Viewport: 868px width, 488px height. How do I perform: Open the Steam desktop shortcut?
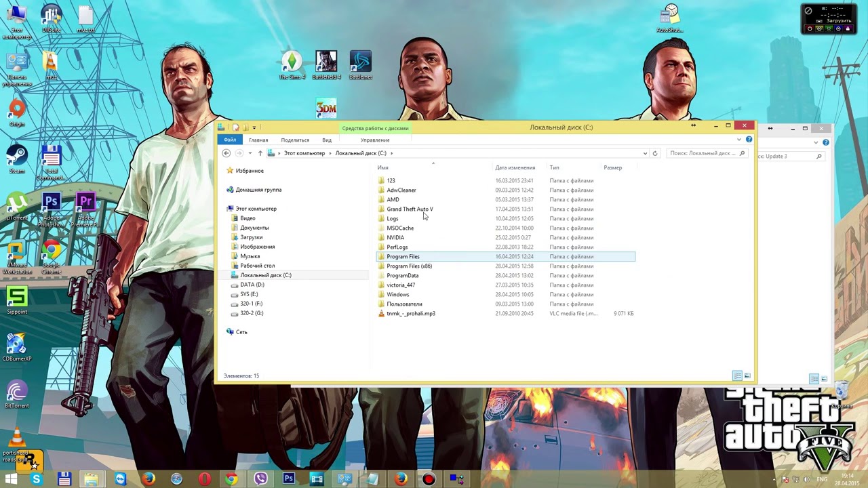17,159
